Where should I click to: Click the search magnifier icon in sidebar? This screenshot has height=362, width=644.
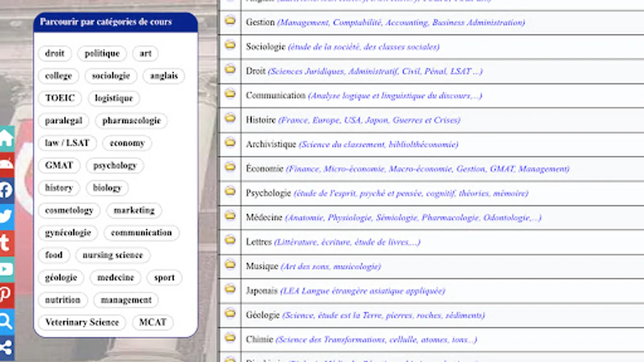pyautogui.click(x=7, y=322)
